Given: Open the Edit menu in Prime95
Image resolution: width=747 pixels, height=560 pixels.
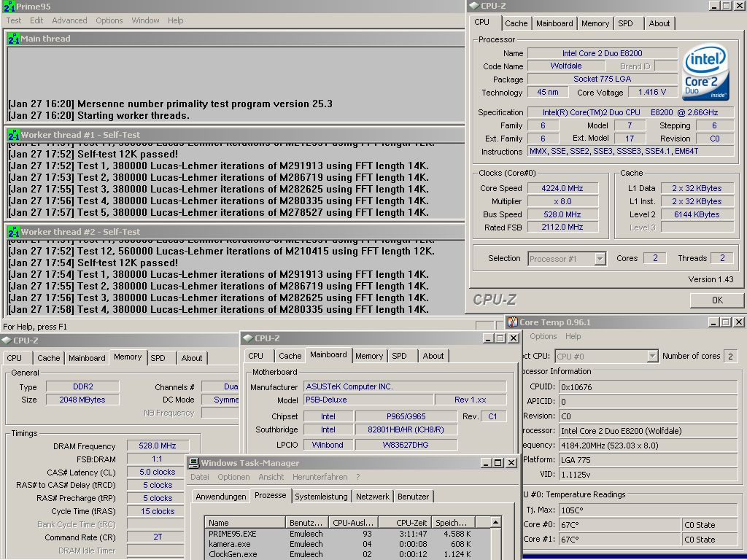Looking at the screenshot, I should [36, 20].
